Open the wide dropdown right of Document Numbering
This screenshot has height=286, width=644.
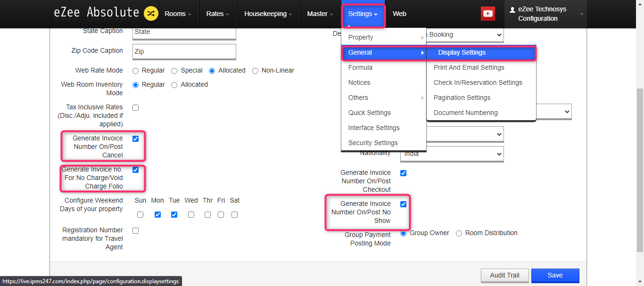554,112
